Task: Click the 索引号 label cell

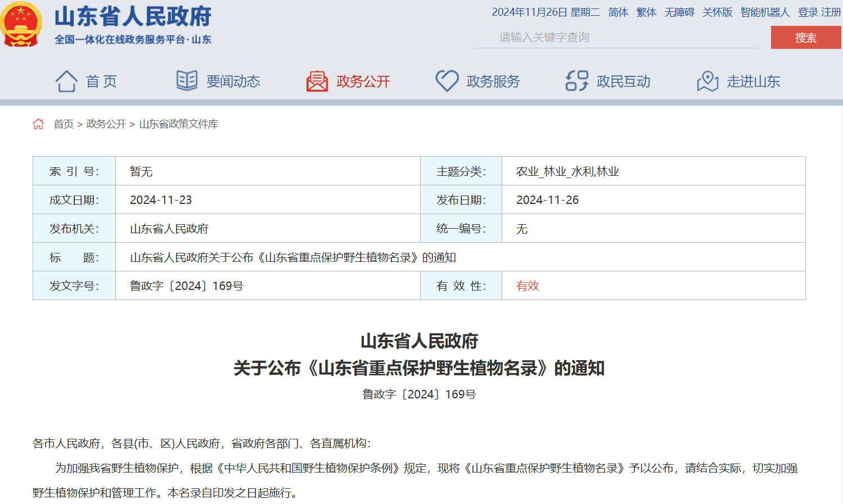Action: (x=74, y=171)
